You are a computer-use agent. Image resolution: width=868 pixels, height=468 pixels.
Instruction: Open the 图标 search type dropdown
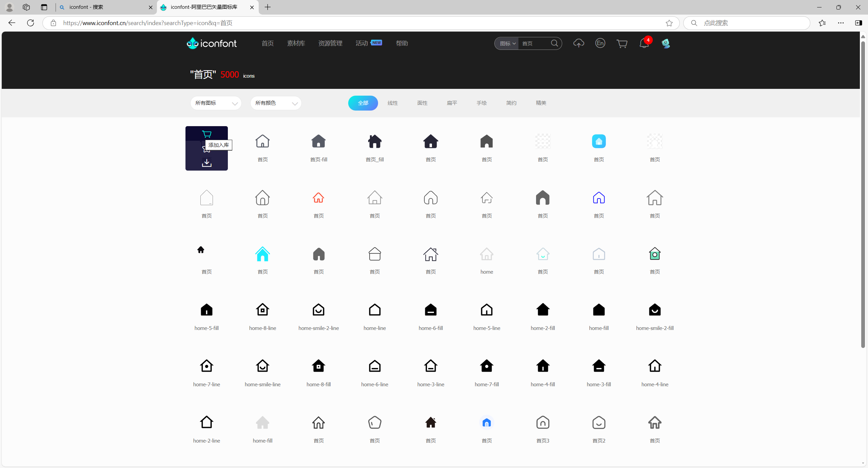coord(507,43)
